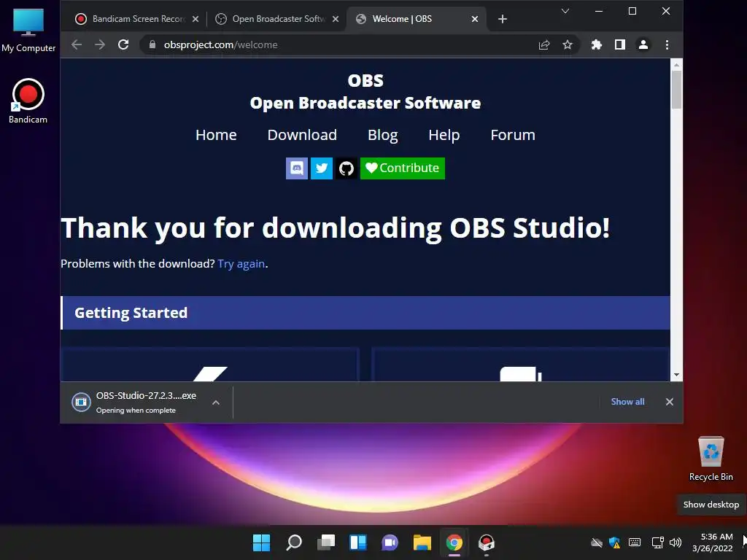Image resolution: width=747 pixels, height=560 pixels.
Task: Click the green Contribute button
Action: click(x=403, y=168)
